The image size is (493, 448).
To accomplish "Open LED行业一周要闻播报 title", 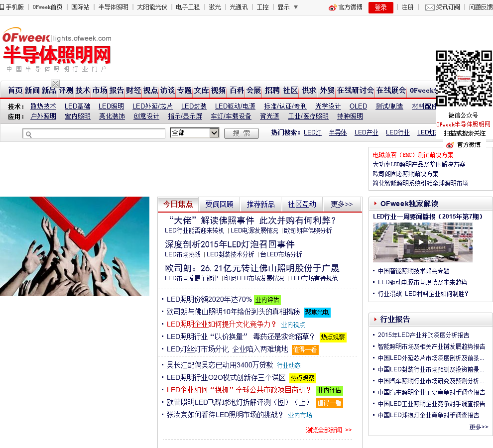I will (x=428, y=217).
